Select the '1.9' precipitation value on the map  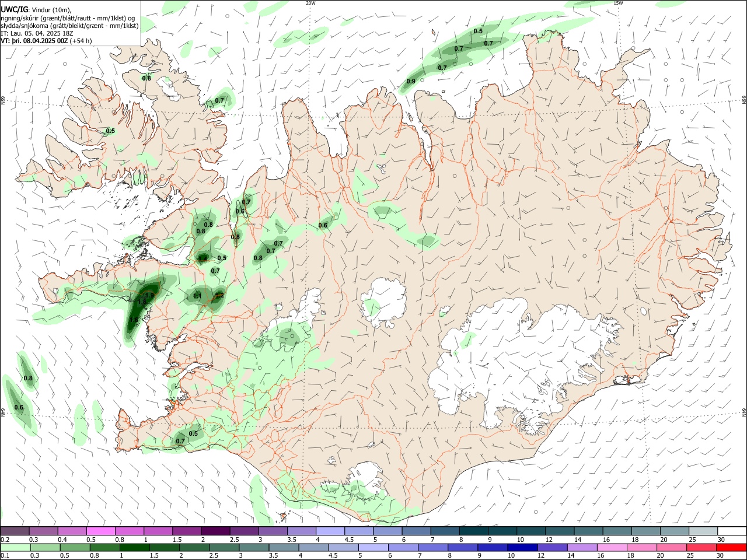click(149, 296)
